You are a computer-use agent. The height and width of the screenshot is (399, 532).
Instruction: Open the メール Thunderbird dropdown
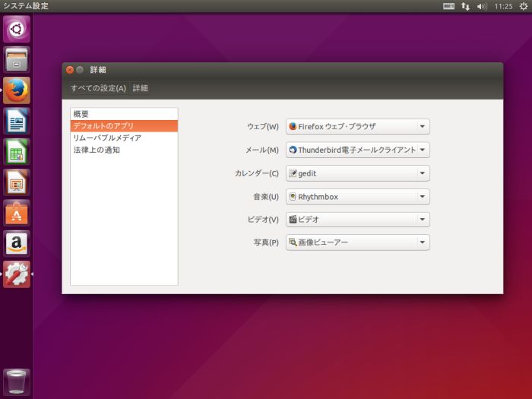coord(358,150)
